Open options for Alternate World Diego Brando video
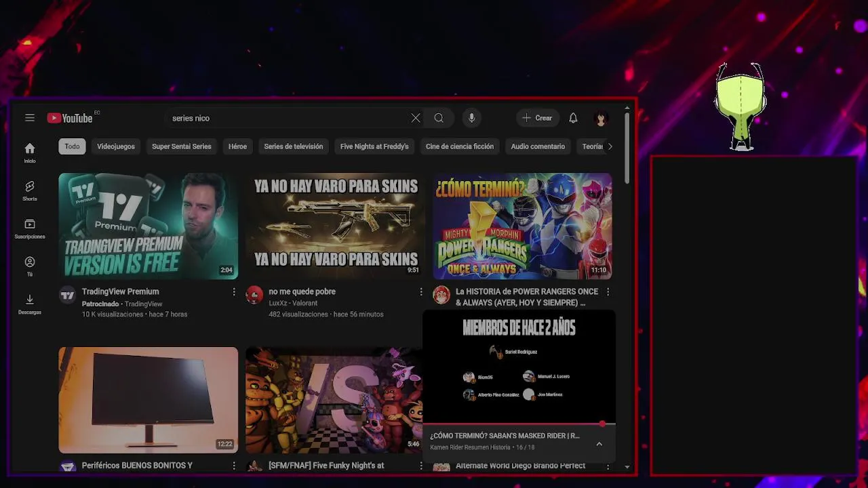Screen dimensions: 868x488 608,466
